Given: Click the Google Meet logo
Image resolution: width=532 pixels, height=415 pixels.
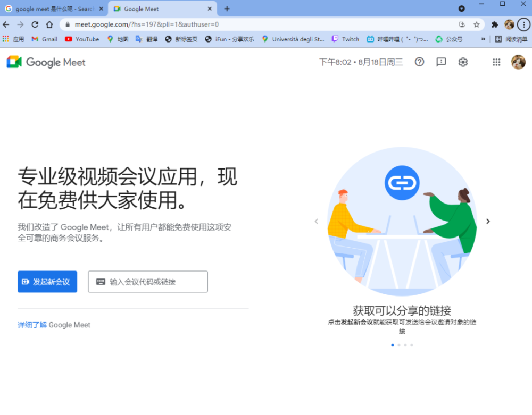Looking at the screenshot, I should click(46, 62).
